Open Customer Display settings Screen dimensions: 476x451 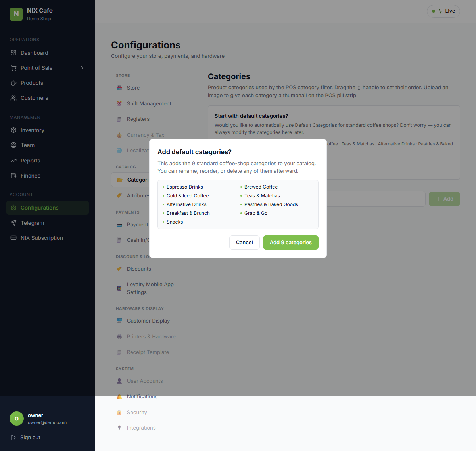[x=148, y=321]
